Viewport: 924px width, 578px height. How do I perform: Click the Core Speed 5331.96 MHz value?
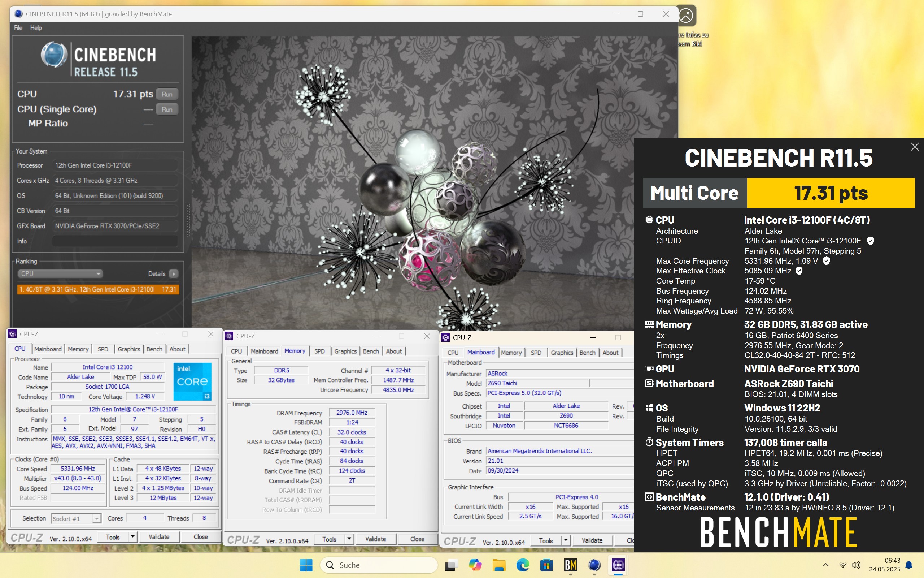[x=78, y=469]
